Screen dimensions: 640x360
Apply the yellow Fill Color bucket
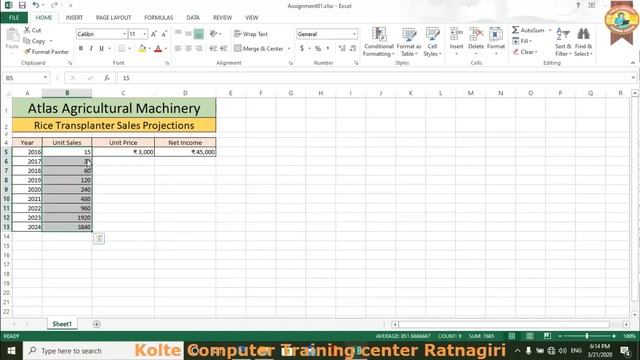click(x=142, y=49)
